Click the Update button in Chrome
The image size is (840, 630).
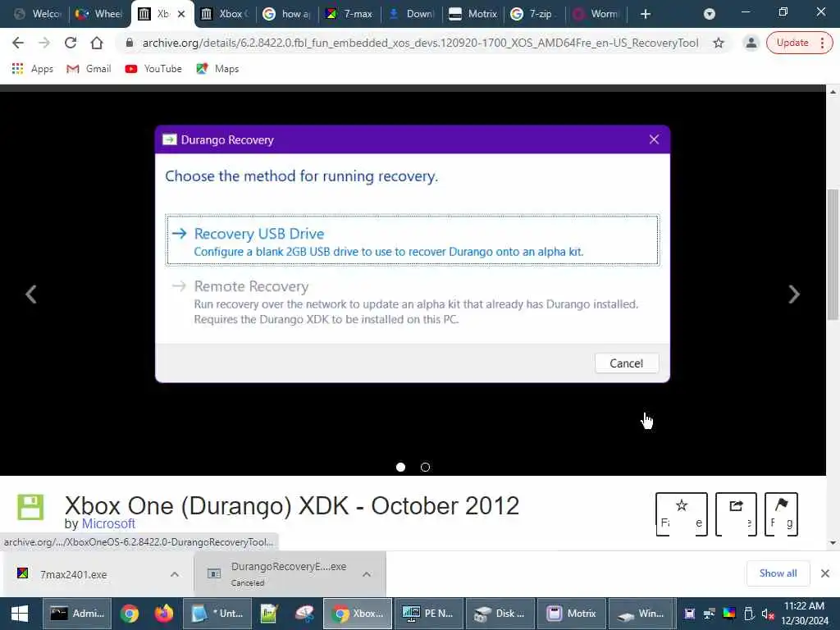pos(792,43)
